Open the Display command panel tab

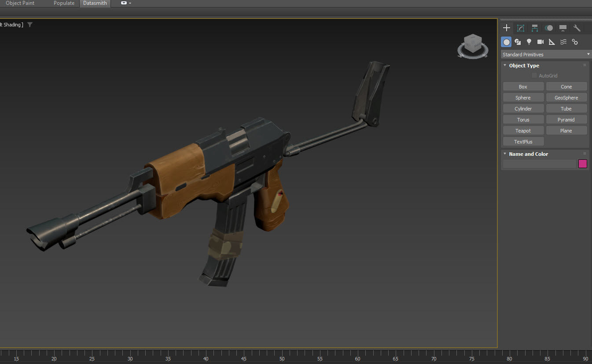pos(563,28)
